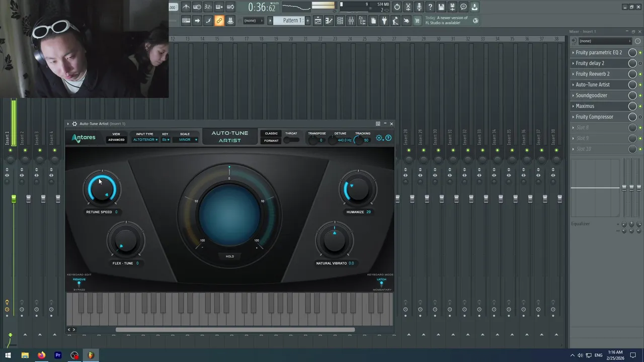Click the FL Studio taskbar icon
Screen dimensions: 644x362
pos(91,355)
